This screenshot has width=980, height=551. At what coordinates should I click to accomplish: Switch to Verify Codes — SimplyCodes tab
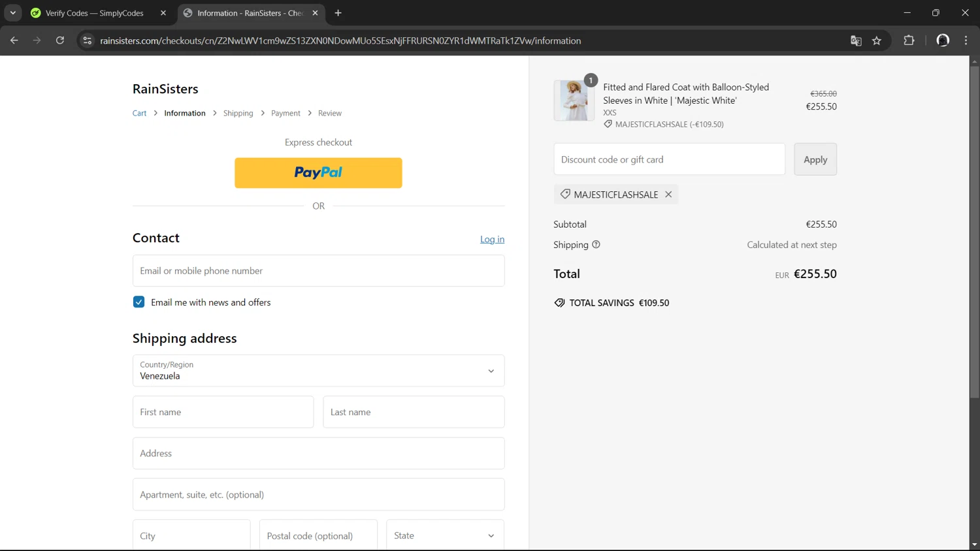93,13
